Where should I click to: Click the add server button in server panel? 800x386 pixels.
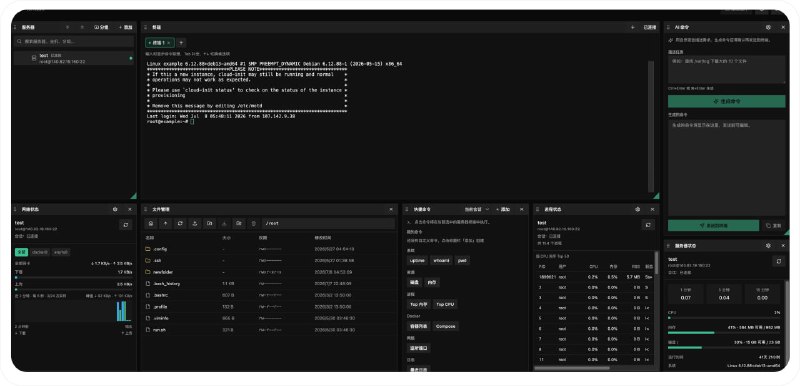click(x=126, y=27)
